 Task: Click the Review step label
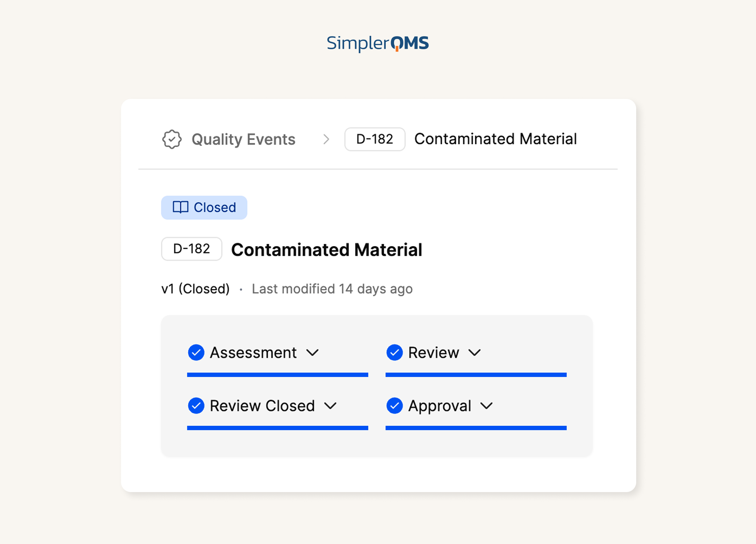coord(434,353)
